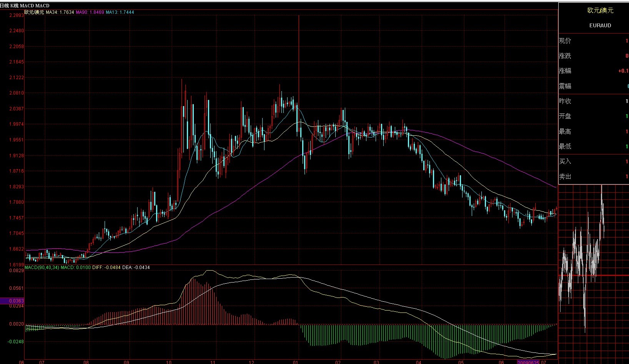Click the 1.7457 price axis label
The image size is (629, 364).
(17, 218)
